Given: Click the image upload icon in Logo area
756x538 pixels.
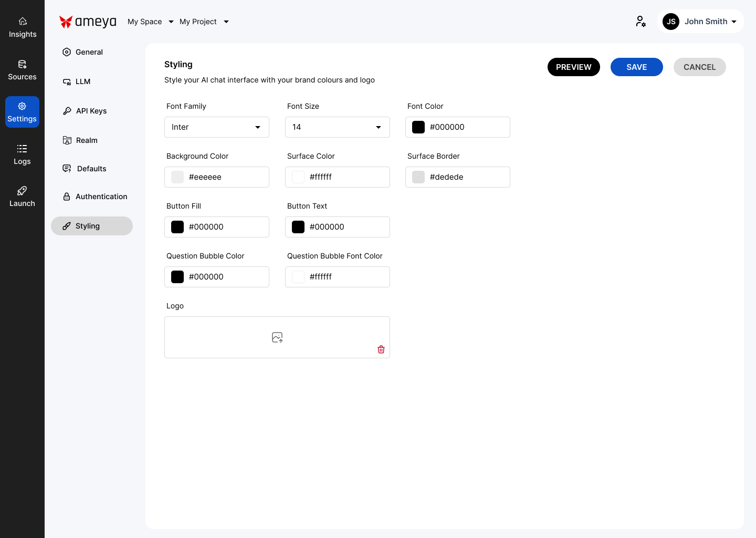Looking at the screenshot, I should coord(277,337).
